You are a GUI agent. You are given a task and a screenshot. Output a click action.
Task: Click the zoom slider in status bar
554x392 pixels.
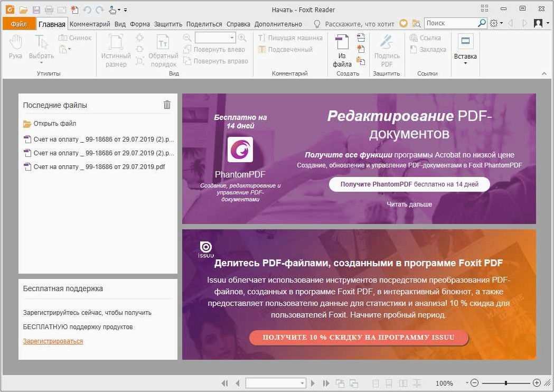click(505, 383)
